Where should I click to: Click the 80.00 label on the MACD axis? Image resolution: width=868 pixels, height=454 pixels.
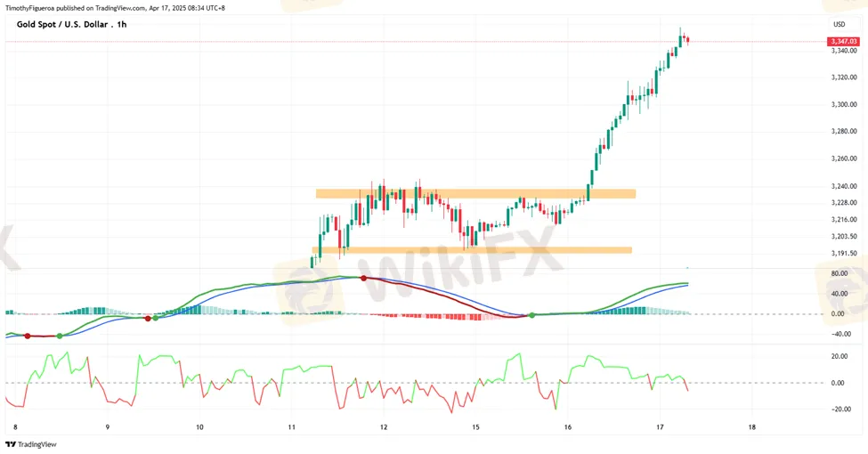[840, 273]
